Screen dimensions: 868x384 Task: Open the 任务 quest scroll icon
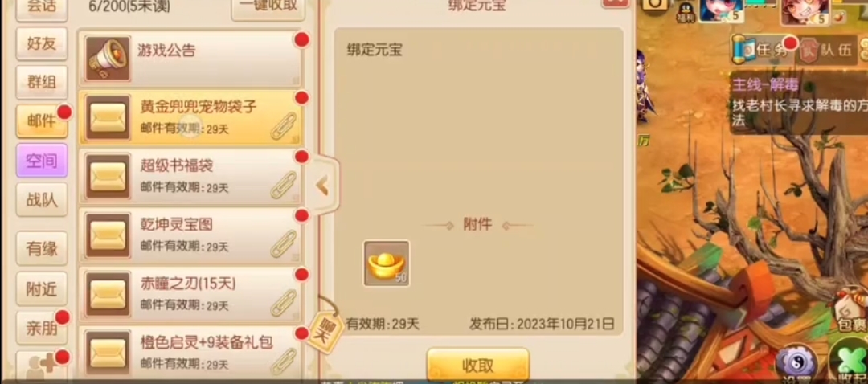coord(760,51)
